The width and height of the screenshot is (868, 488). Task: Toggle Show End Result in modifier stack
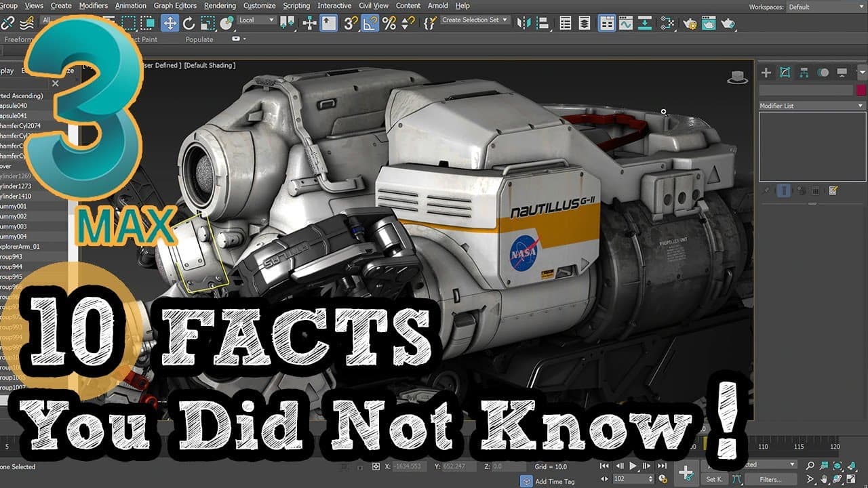784,191
